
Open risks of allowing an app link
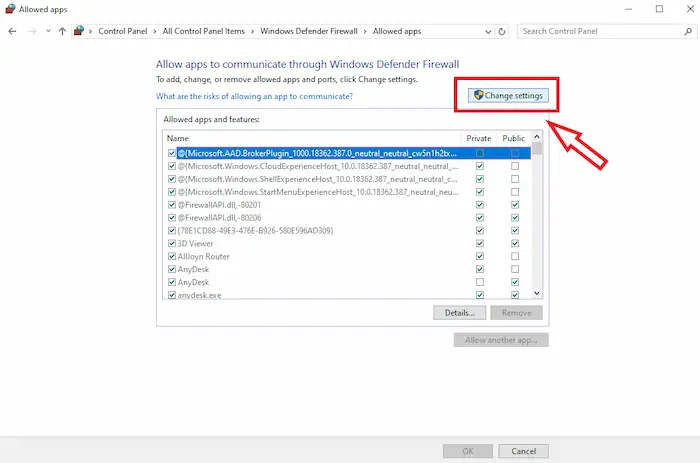pos(254,96)
